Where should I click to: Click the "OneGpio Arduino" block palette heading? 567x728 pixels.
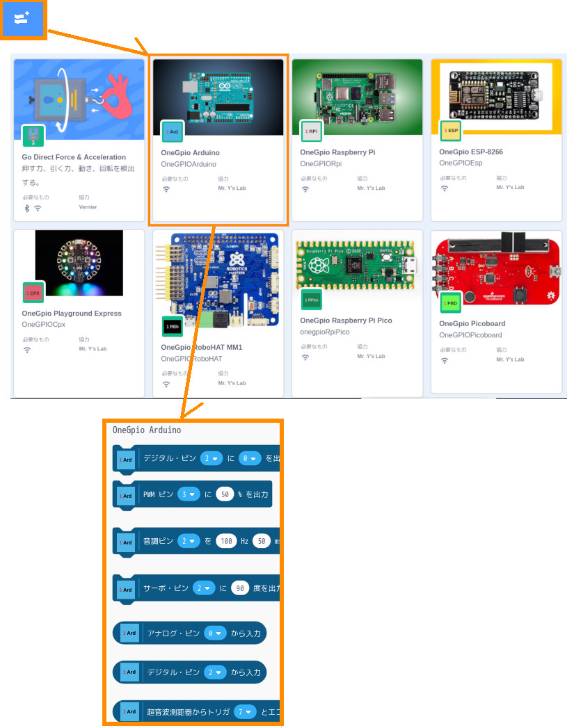point(147,430)
